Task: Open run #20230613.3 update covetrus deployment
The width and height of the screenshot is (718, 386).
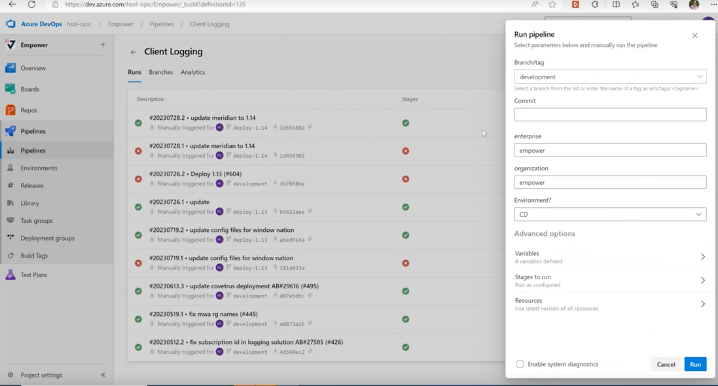Action: 234,286
